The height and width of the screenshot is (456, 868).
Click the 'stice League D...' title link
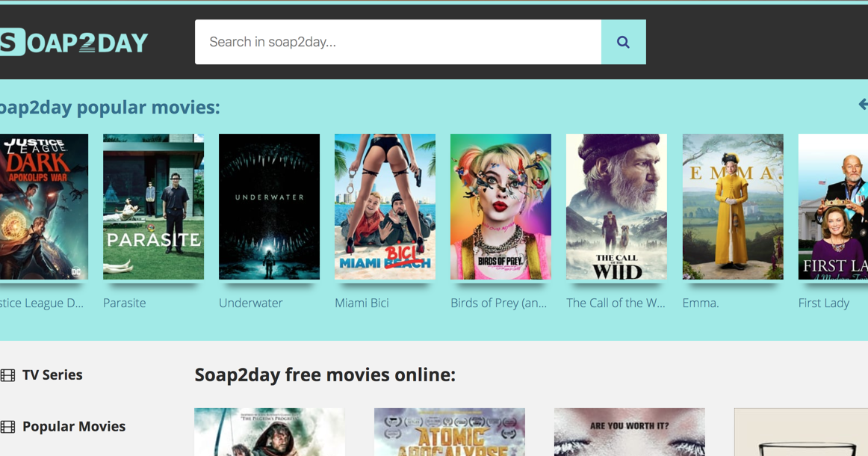[x=42, y=303]
